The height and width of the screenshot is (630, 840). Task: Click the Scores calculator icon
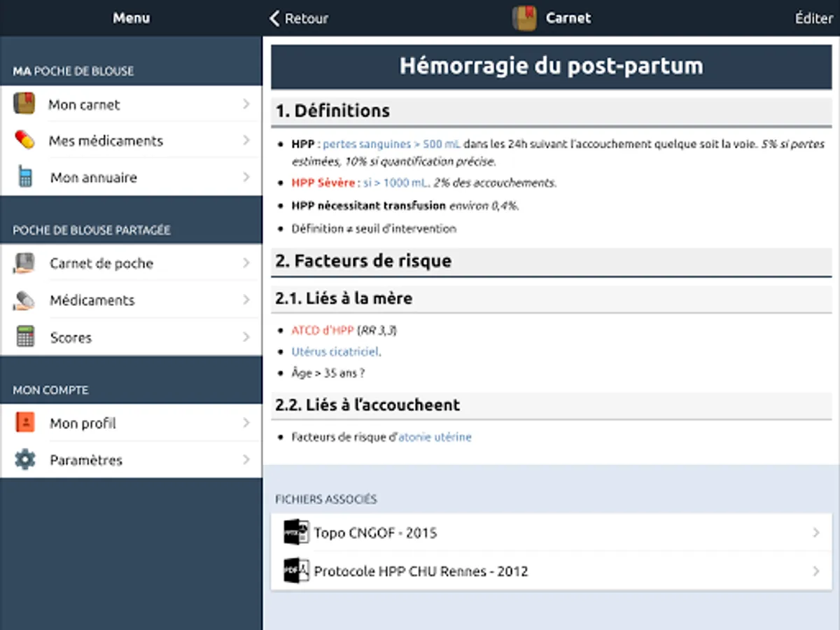[x=25, y=337]
